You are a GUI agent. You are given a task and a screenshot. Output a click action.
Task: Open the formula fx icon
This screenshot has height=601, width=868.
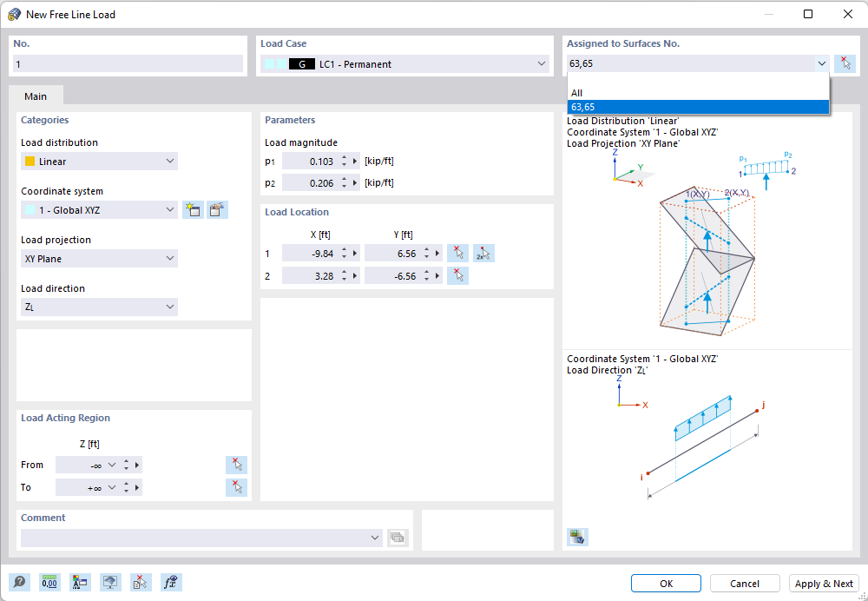click(171, 583)
